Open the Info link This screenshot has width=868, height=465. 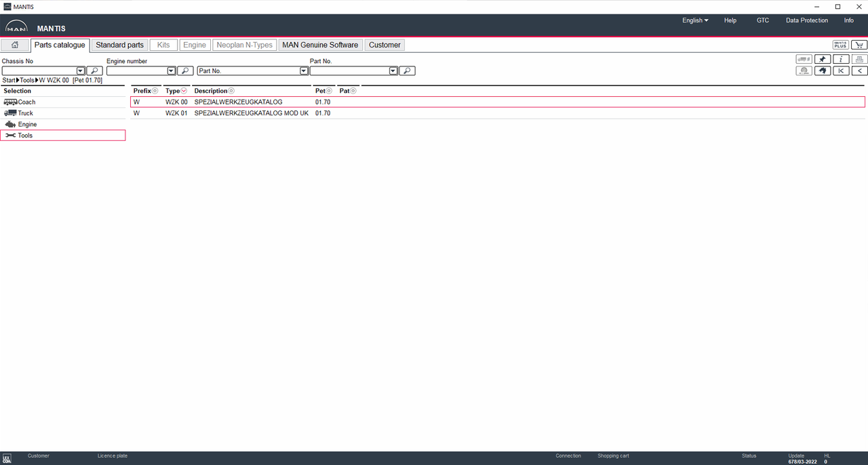click(849, 20)
